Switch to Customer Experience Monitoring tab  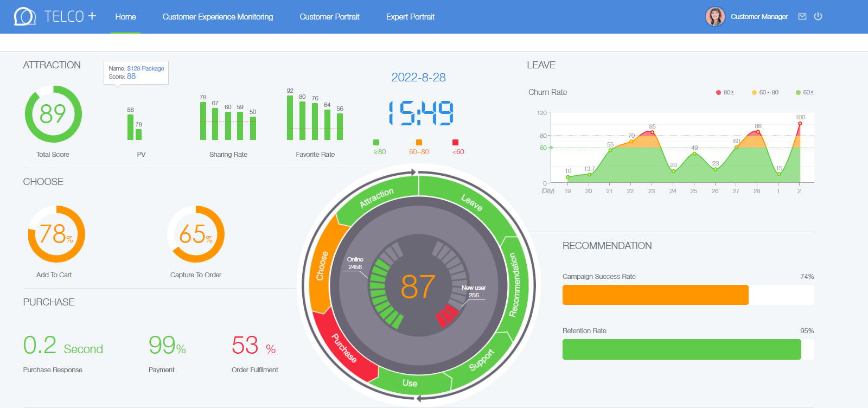pos(218,17)
